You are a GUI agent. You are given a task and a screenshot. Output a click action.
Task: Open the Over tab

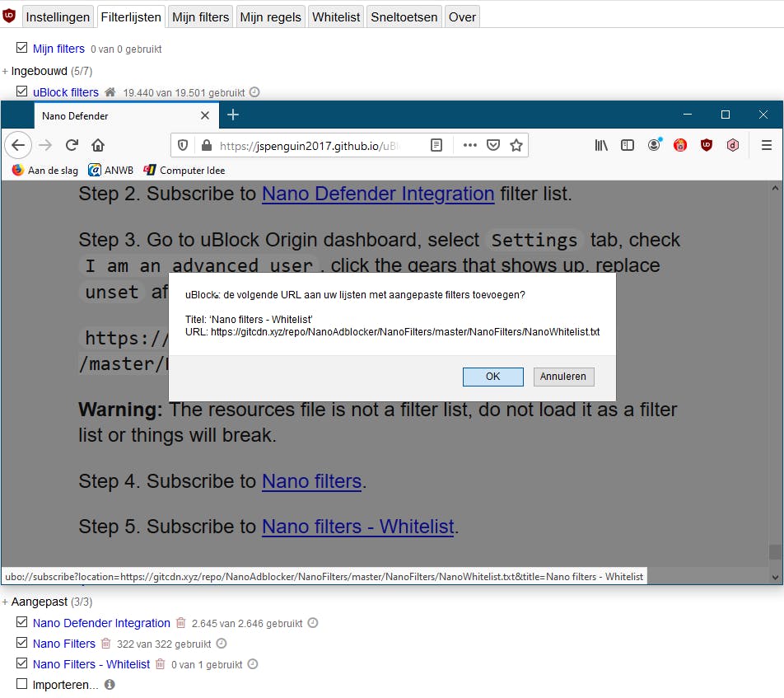[x=462, y=17]
